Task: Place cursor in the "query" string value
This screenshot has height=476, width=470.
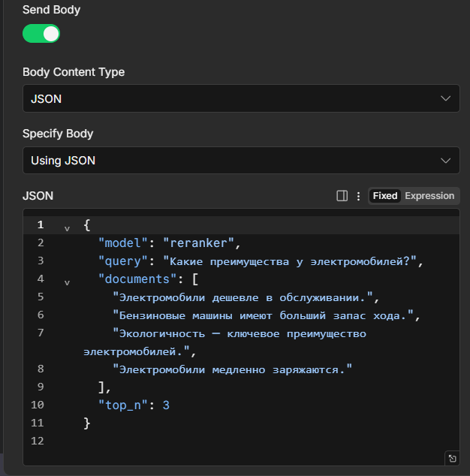Action: click(293, 261)
